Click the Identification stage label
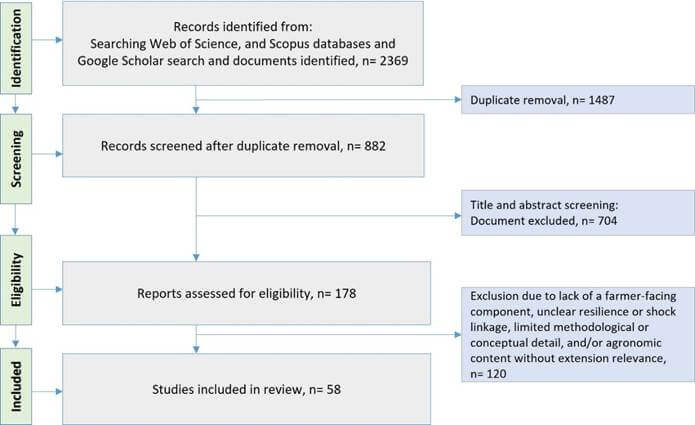Screen dimensions: 695x425 (16, 48)
